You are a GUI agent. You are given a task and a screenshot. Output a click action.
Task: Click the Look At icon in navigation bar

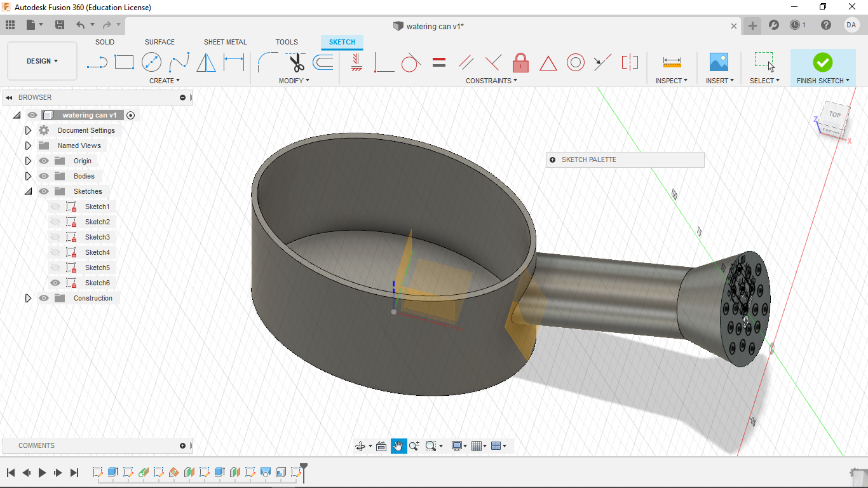[381, 446]
